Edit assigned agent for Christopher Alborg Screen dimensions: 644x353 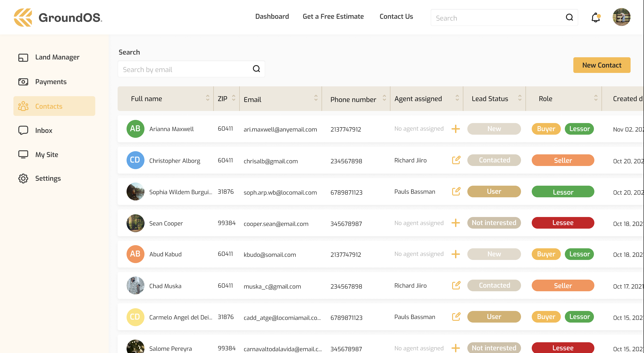click(x=456, y=160)
